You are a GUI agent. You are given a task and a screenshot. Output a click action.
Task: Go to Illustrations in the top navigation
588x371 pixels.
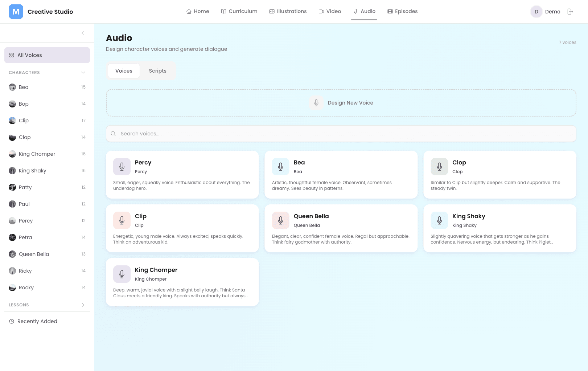(288, 11)
